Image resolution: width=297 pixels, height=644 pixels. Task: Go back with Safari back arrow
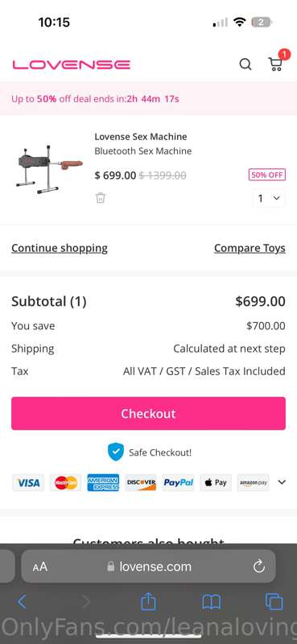click(23, 602)
